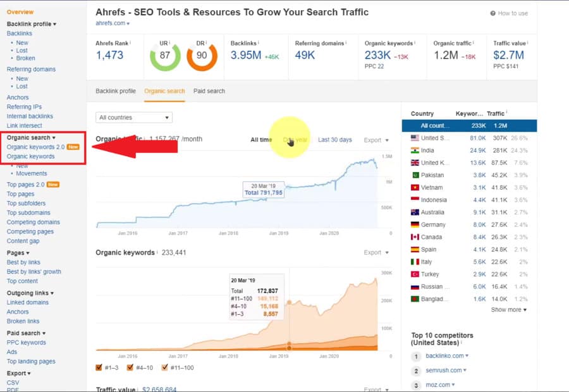This screenshot has width=569, height=392.
Task: Open Backlinks in the sidebar
Action: click(19, 34)
